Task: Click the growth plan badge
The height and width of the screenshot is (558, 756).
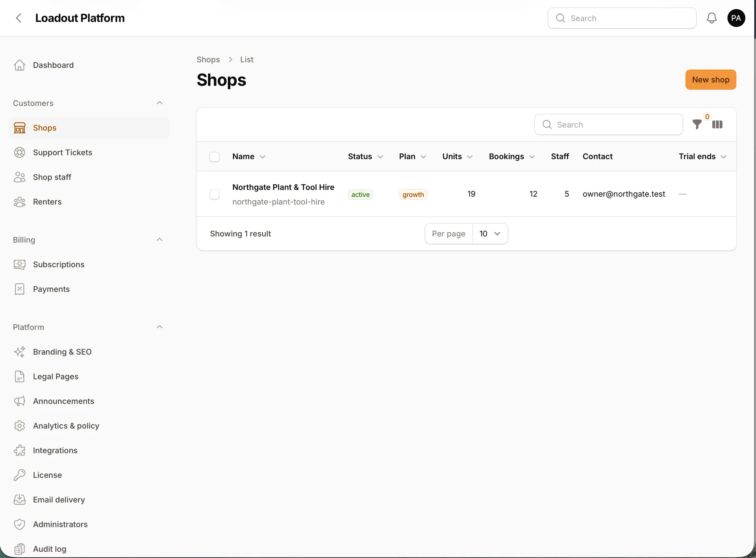Action: coord(413,195)
